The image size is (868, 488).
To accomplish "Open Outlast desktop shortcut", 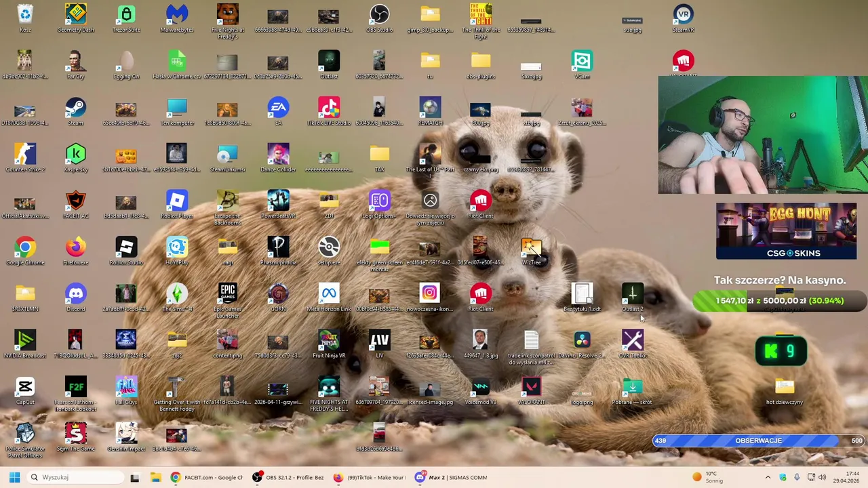I will coord(329,62).
